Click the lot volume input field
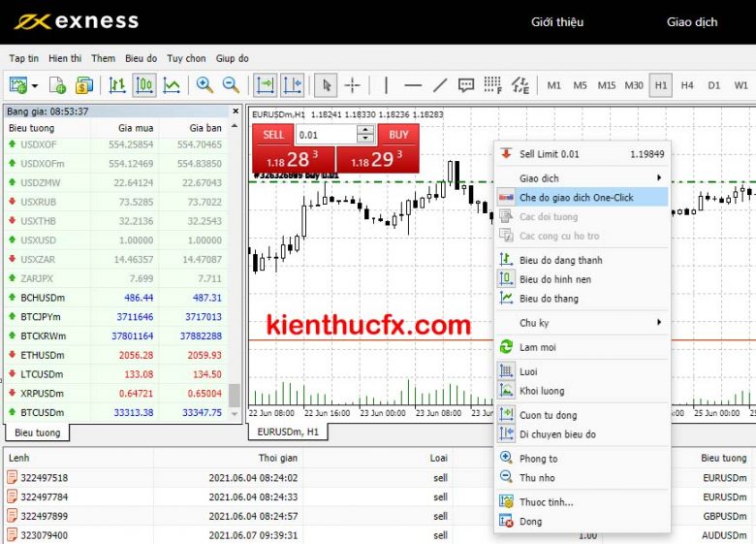 tap(325, 135)
